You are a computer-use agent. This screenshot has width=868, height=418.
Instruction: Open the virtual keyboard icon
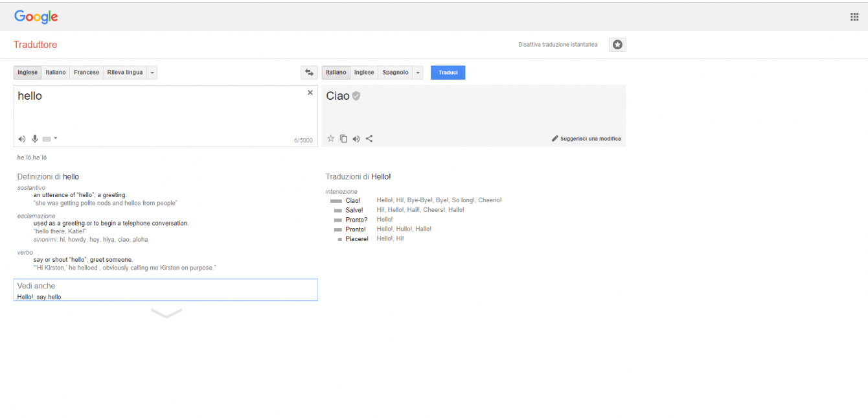(x=47, y=139)
